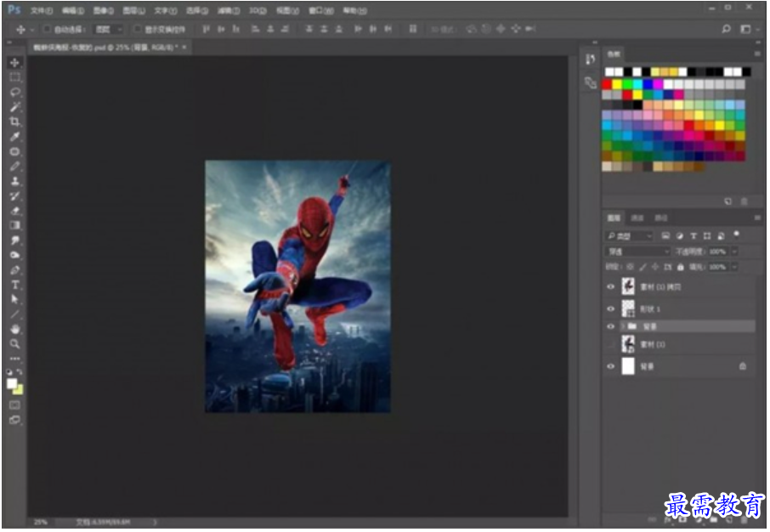
Task: Open the fill slider arrow
Action: click(735, 268)
